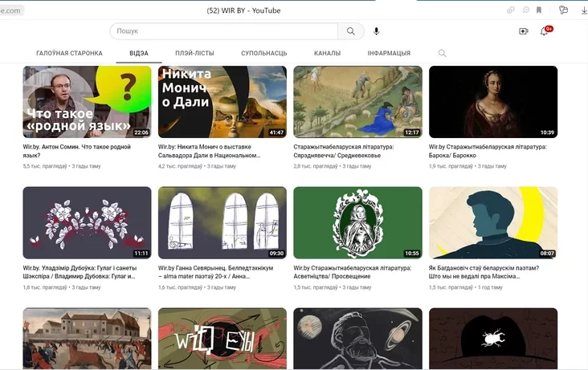The height and width of the screenshot is (370, 588).
Task: Open the create video camera icon
Action: tap(524, 31)
